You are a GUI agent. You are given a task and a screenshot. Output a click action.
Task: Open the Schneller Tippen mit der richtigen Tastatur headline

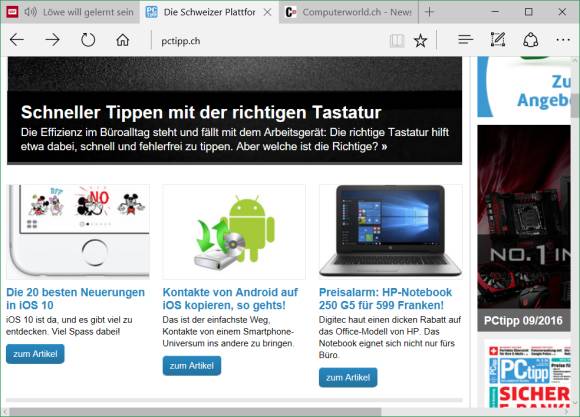(x=201, y=112)
